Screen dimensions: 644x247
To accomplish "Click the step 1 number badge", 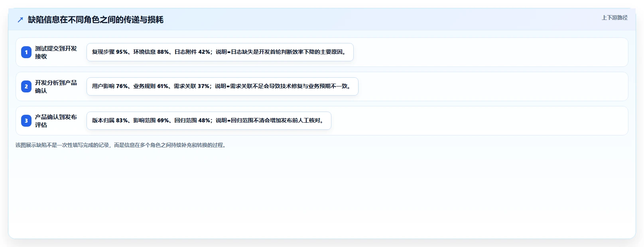I will 26,52.
